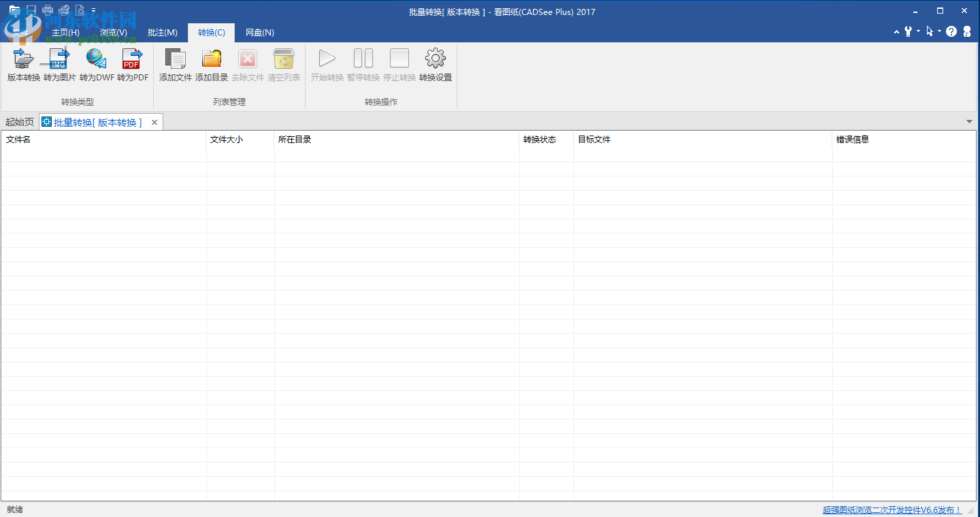Sort list by 文件名 column header

point(102,140)
